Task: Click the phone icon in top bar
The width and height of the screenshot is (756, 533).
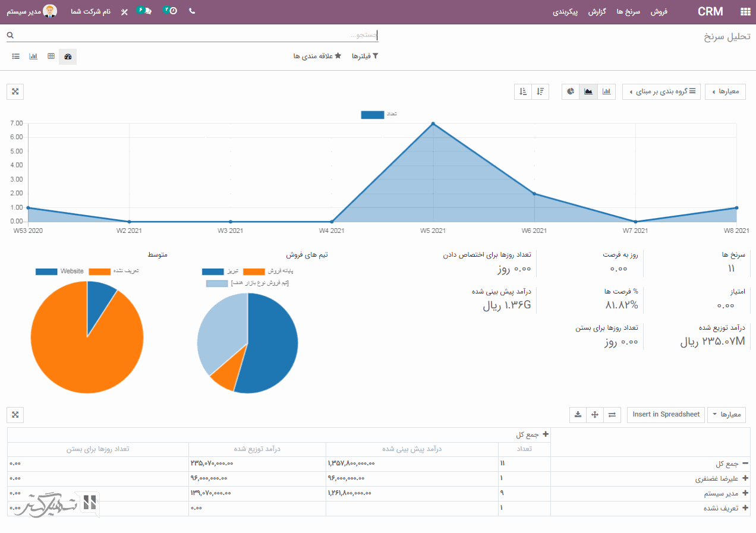Action: 192,11
